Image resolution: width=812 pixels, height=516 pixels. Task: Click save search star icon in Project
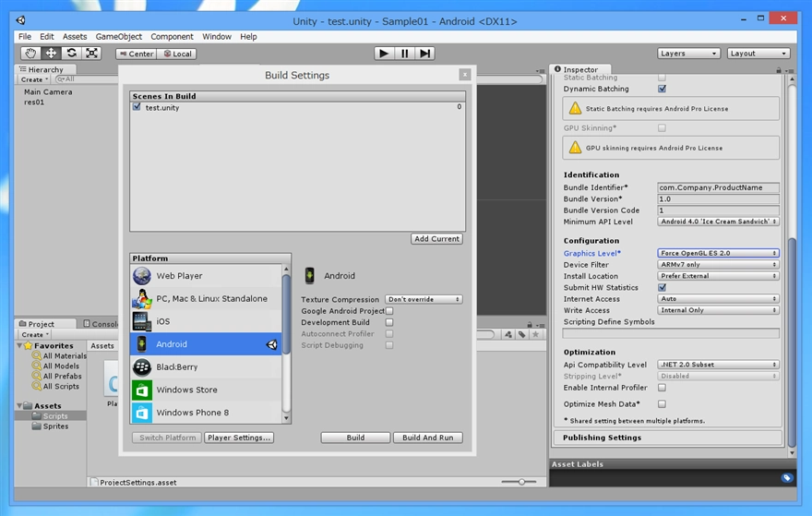pos(535,335)
